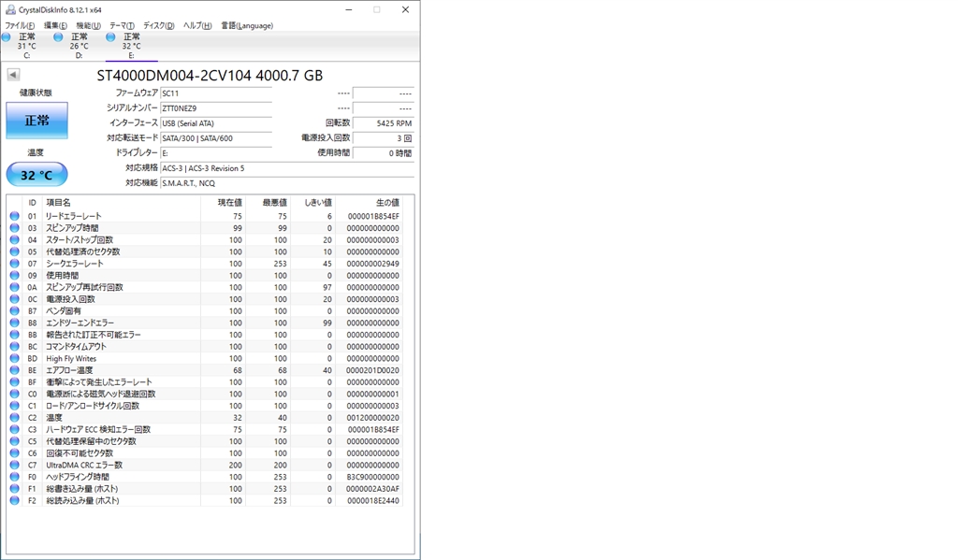The height and width of the screenshot is (560, 958).
Task: Click the drive letter field E:
Action: (216, 153)
